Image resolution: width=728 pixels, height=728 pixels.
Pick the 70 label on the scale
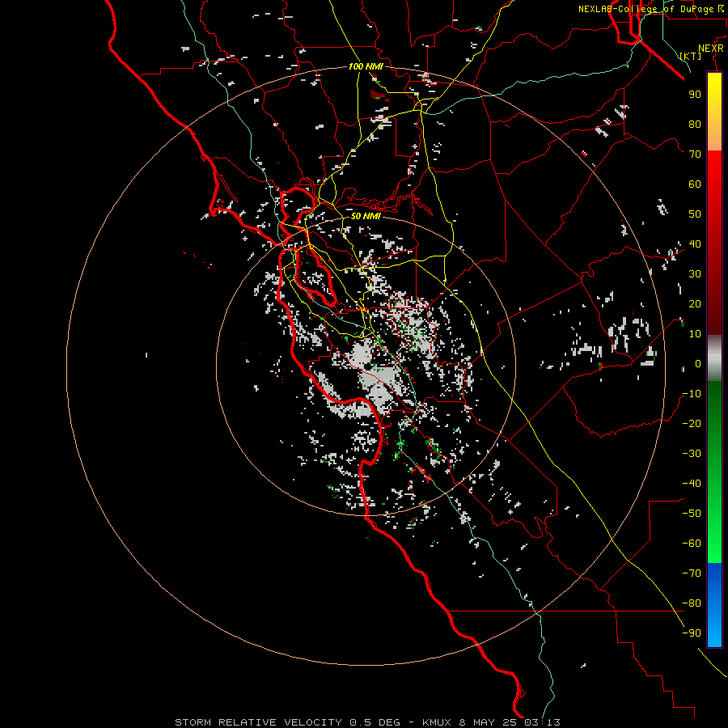pos(695,154)
